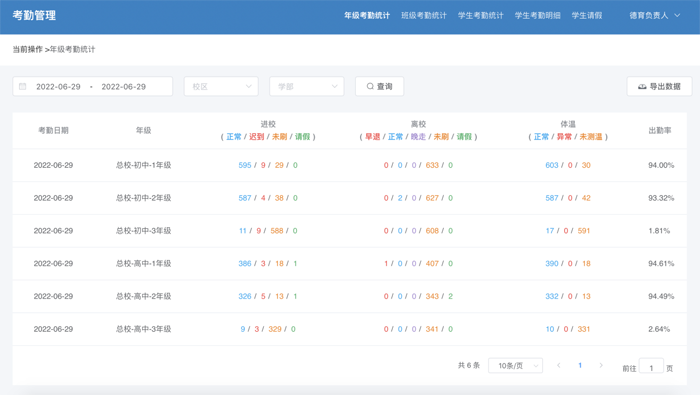Open the 学生考勤明细 menu item

point(538,16)
